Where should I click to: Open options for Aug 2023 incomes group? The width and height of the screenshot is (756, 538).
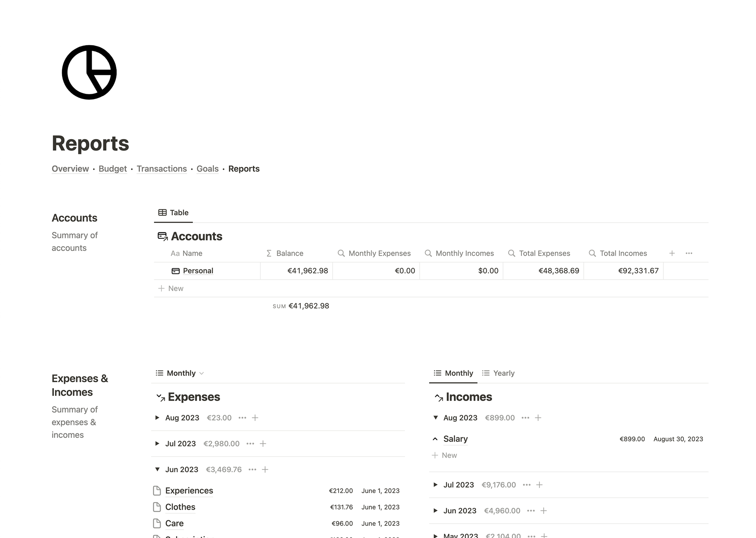point(525,418)
